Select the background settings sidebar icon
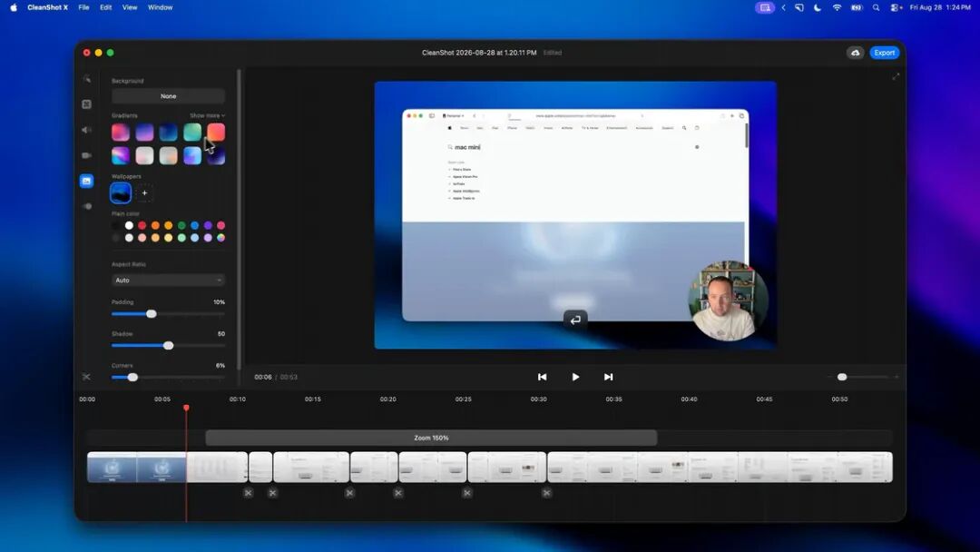Screen dimensions: 980x552 point(87,181)
